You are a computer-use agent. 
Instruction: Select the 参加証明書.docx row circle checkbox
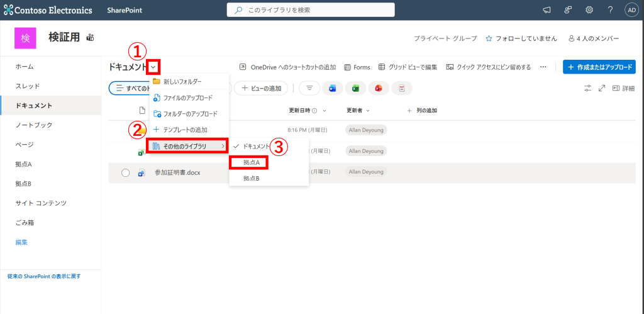point(125,172)
